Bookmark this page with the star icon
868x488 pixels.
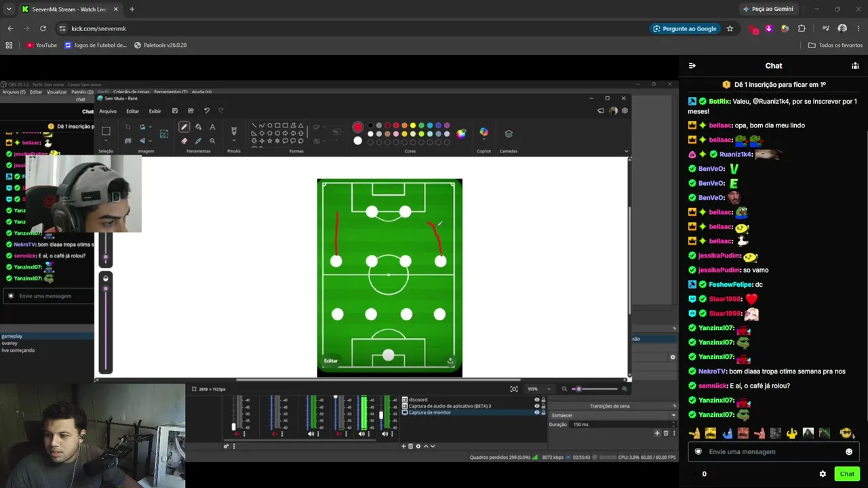[x=730, y=28]
